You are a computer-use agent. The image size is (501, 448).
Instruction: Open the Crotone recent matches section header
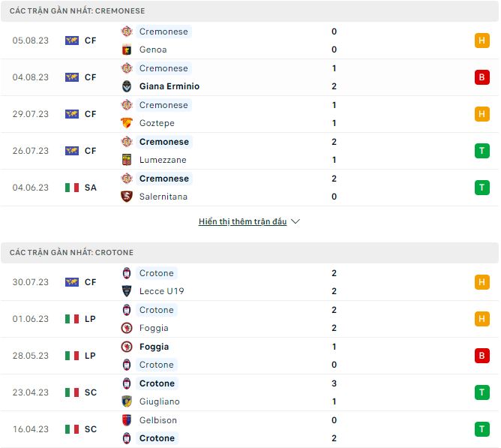pos(72,253)
